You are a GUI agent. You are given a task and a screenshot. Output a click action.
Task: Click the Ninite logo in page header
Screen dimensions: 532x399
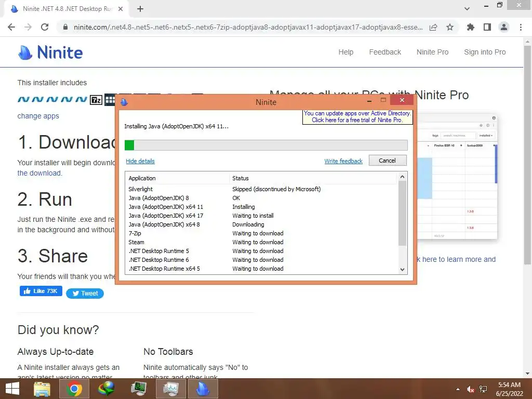[x=50, y=52]
